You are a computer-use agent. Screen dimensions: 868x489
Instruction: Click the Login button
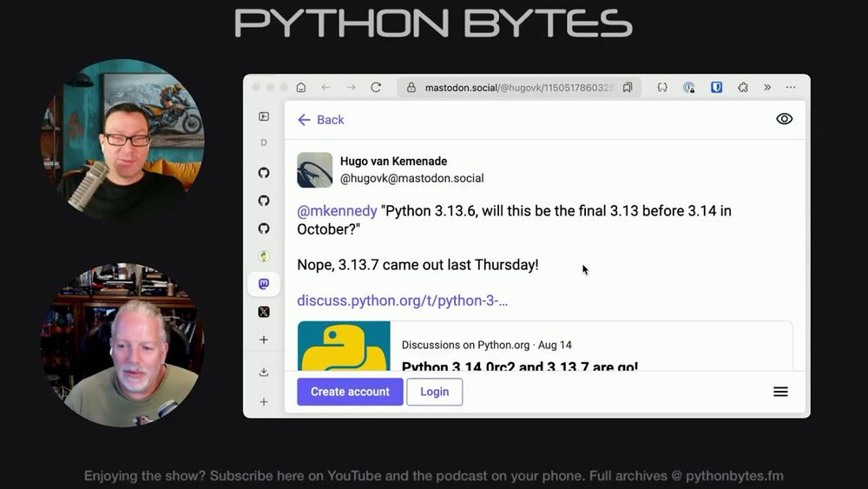(x=435, y=392)
